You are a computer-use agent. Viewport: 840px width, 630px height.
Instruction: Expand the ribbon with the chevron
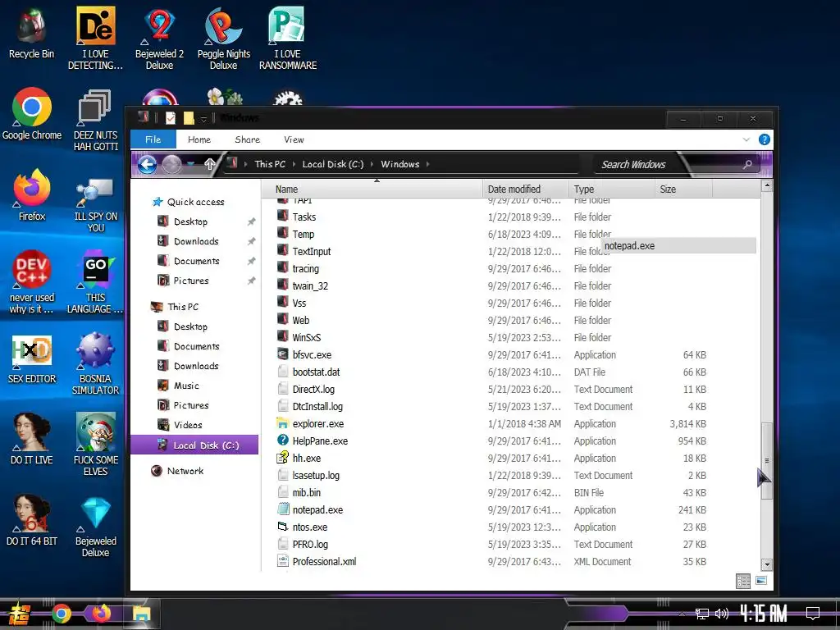pyautogui.click(x=746, y=139)
